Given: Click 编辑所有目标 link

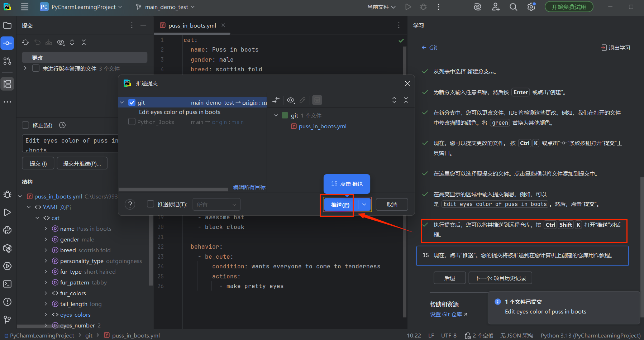Looking at the screenshot, I should coord(249,187).
